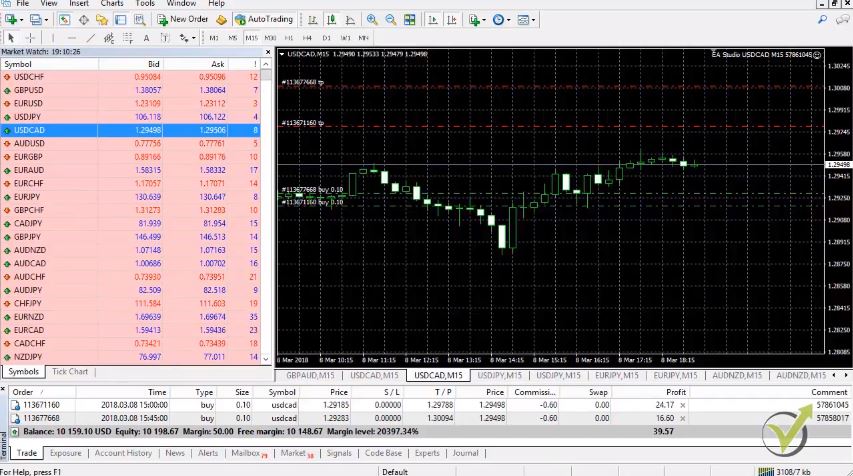Expand the Templates dropdown arrow
The width and height of the screenshot is (853, 476).
click(x=534, y=20)
